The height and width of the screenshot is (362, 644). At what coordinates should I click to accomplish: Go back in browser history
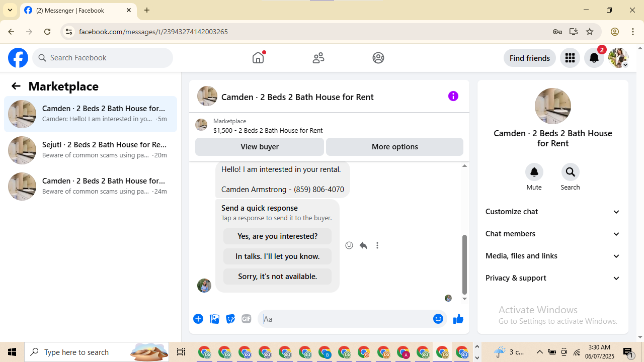pyautogui.click(x=11, y=32)
